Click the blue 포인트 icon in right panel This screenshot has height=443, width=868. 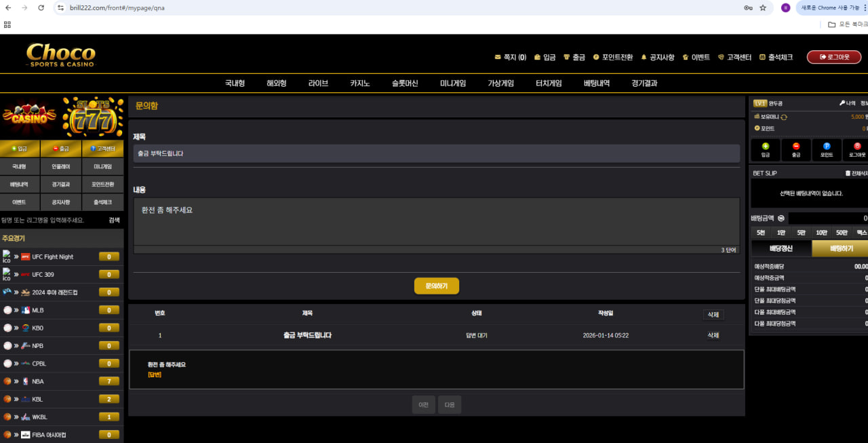pyautogui.click(x=827, y=147)
